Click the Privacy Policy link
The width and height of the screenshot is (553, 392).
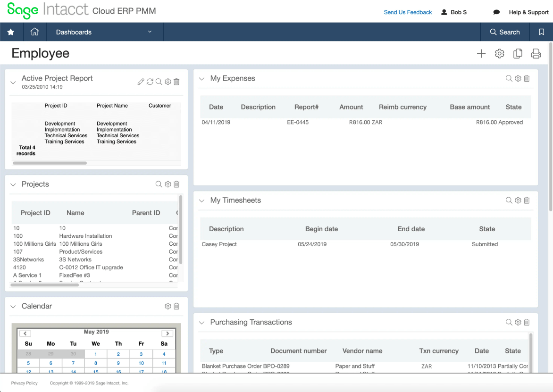[25, 383]
